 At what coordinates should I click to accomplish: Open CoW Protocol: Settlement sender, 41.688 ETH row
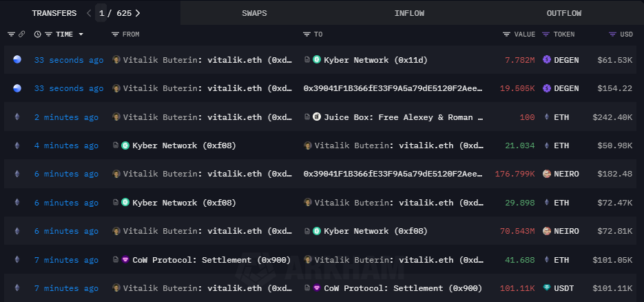pyautogui.click(x=211, y=260)
